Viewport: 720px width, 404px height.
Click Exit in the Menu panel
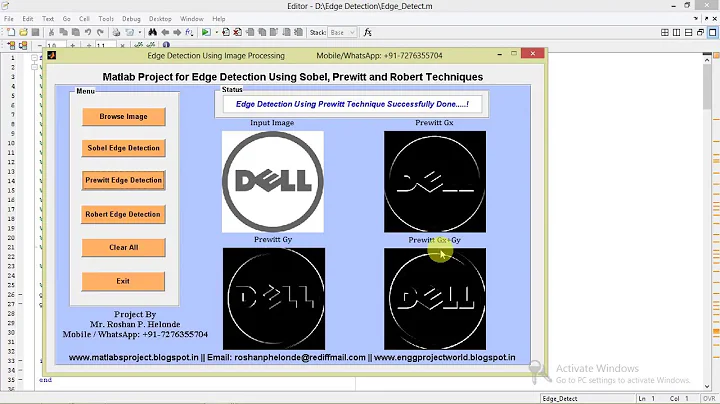pyautogui.click(x=123, y=281)
